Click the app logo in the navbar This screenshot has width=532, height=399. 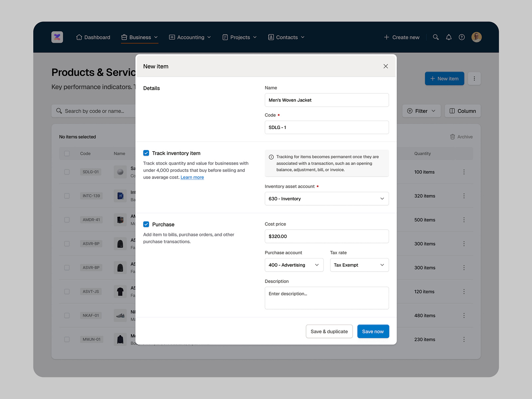[57, 37]
